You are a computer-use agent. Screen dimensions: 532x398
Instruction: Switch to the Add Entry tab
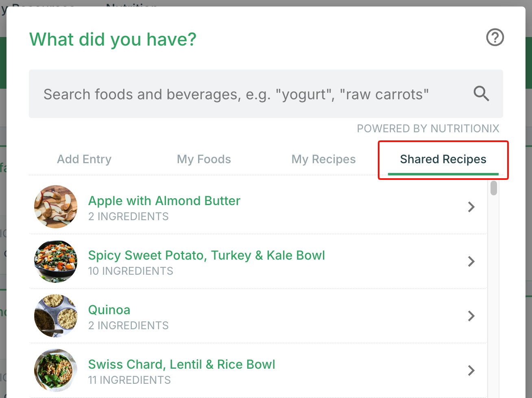click(x=84, y=159)
